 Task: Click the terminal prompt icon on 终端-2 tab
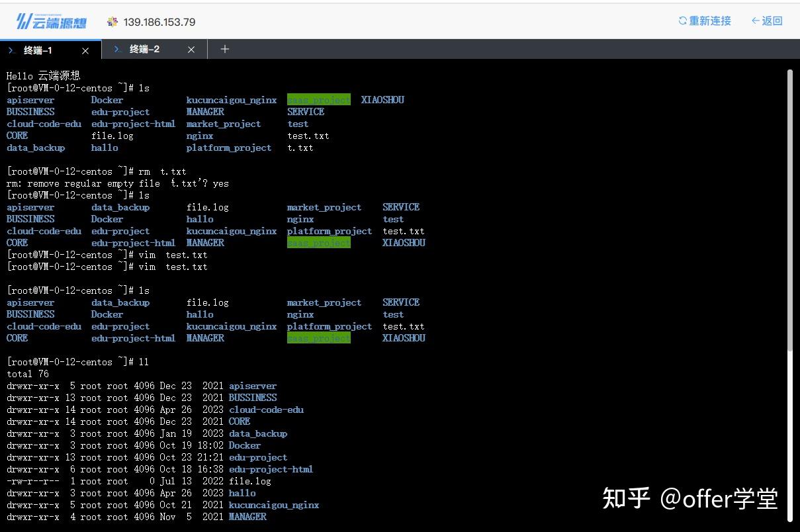coord(115,49)
